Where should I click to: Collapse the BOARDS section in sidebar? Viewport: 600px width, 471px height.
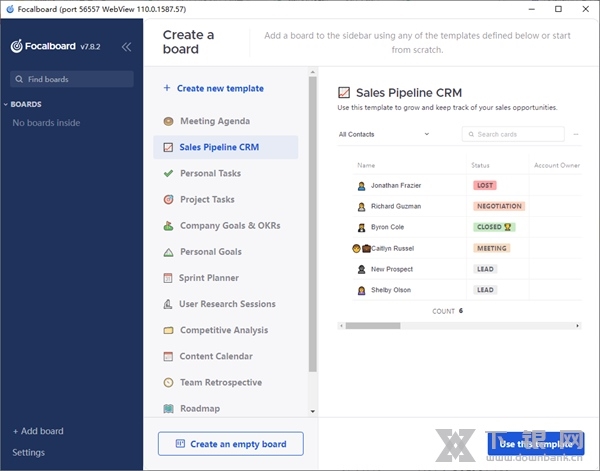(6, 104)
